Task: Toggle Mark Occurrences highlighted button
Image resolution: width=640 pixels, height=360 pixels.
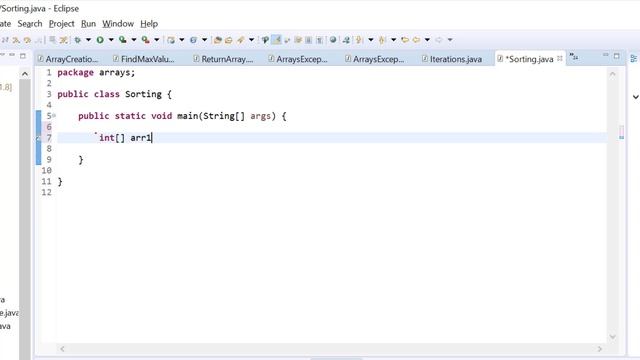Action: [276, 40]
